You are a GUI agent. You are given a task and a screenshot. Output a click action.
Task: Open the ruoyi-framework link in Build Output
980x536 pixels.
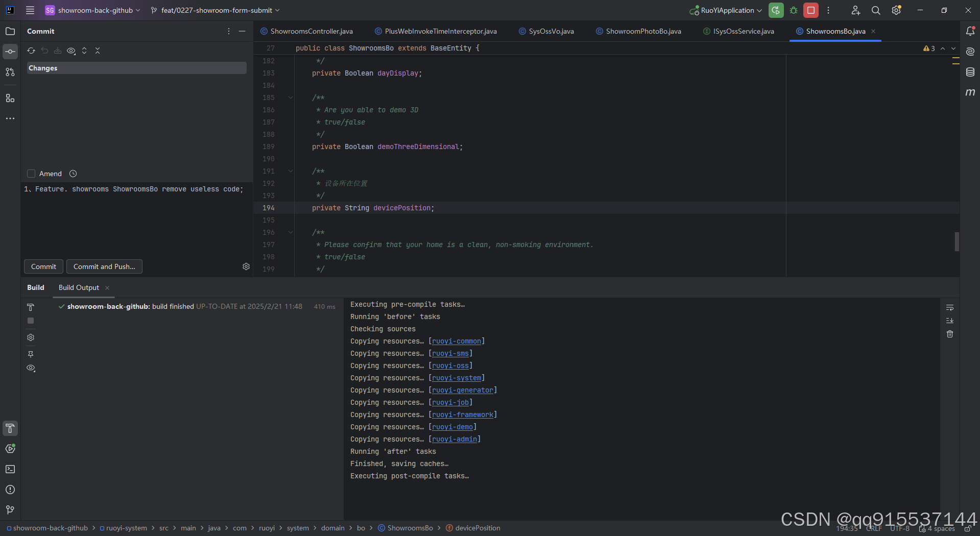pyautogui.click(x=463, y=415)
